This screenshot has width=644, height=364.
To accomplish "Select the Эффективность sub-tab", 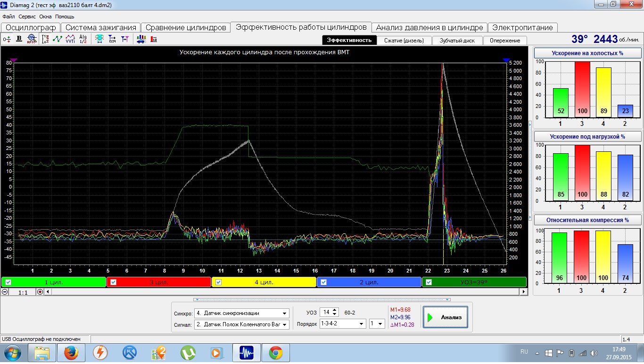I will pyautogui.click(x=349, y=40).
